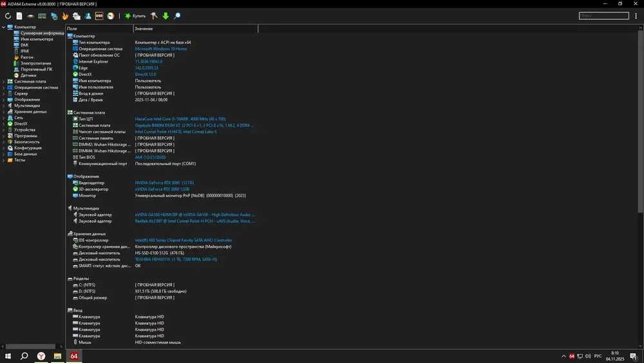Start the system stability test flame icon
Image resolution: width=644 pixels, height=363 pixels.
65,16
